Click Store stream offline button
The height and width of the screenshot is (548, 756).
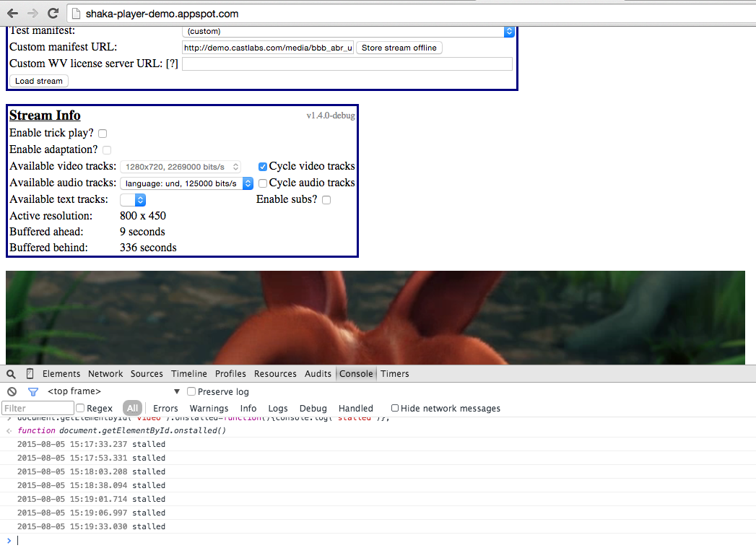[x=399, y=48]
